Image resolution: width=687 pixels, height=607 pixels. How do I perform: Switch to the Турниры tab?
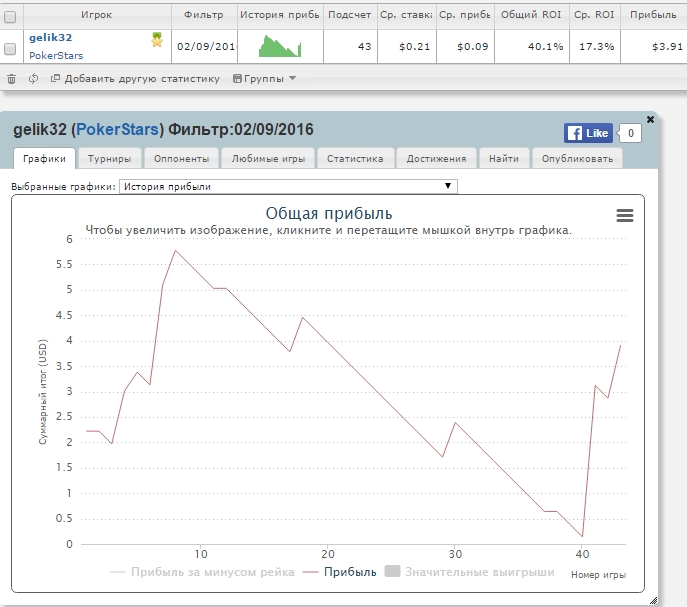pos(109,159)
